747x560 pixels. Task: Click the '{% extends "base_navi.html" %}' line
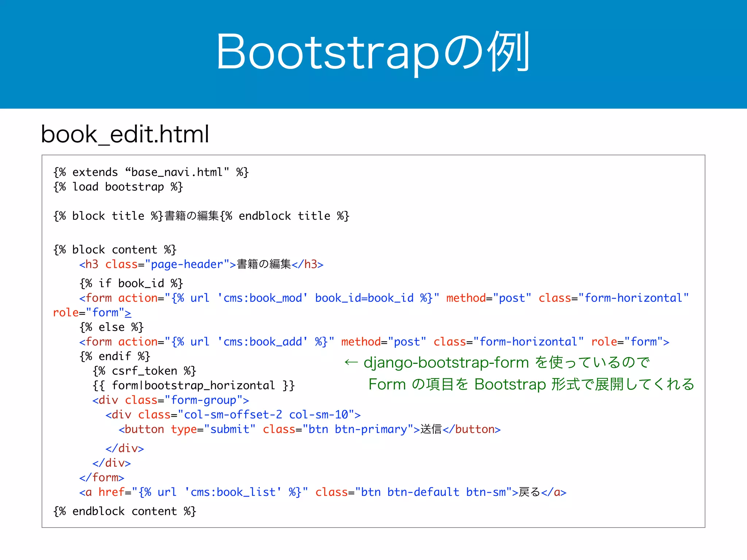pos(151,172)
